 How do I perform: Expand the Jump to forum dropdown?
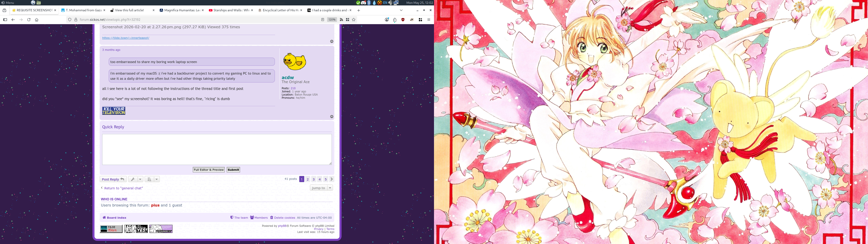321,188
